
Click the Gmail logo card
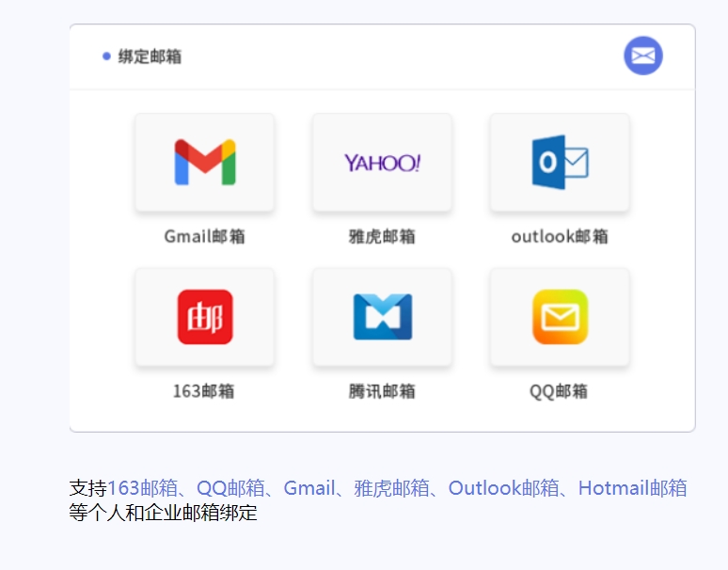204,162
